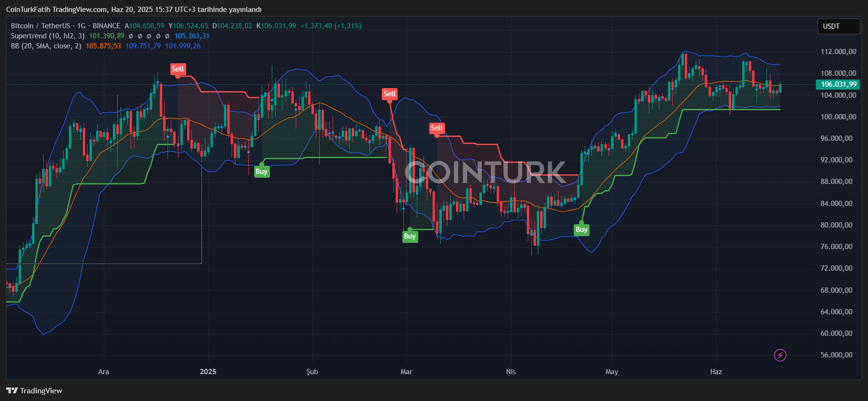The width and height of the screenshot is (868, 401).
Task: Select the Buy signal label from mid-January
Action: point(261,172)
